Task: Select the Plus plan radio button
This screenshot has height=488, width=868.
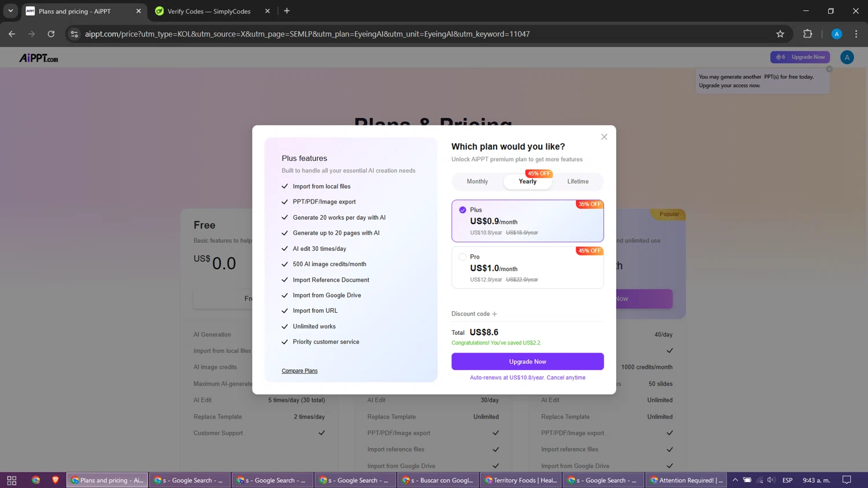Action: [x=462, y=210]
